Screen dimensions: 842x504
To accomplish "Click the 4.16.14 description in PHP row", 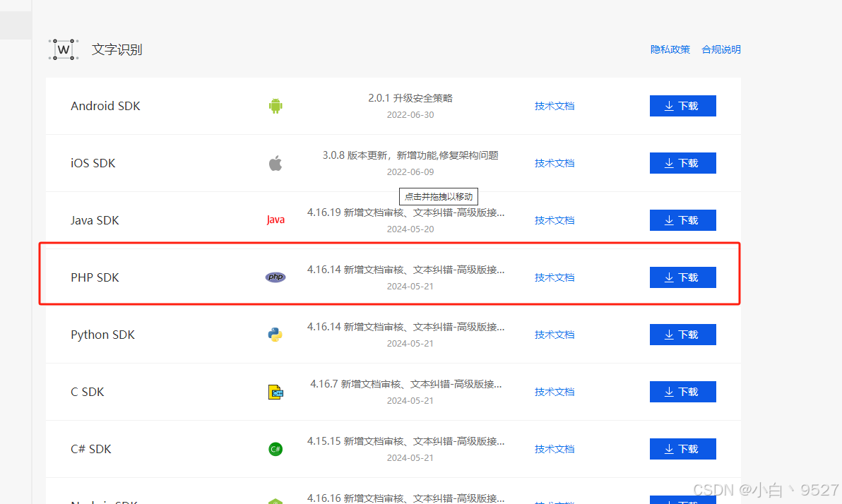I will pos(406,270).
